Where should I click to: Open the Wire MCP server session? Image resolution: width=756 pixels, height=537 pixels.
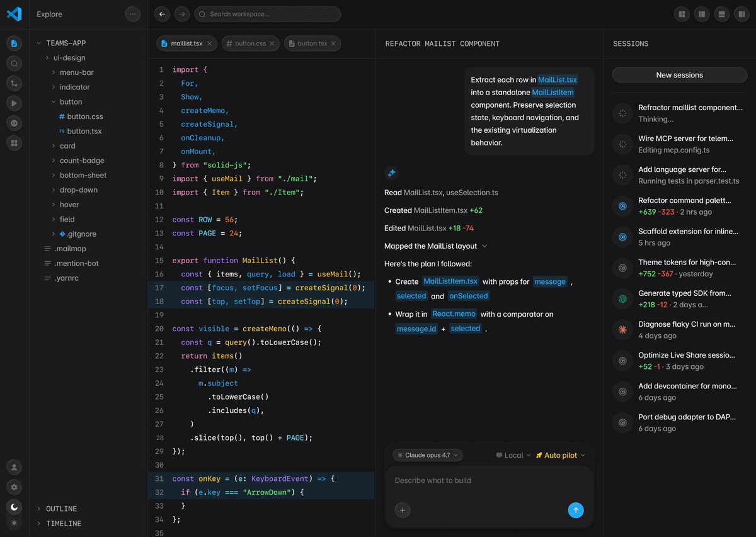(x=679, y=144)
